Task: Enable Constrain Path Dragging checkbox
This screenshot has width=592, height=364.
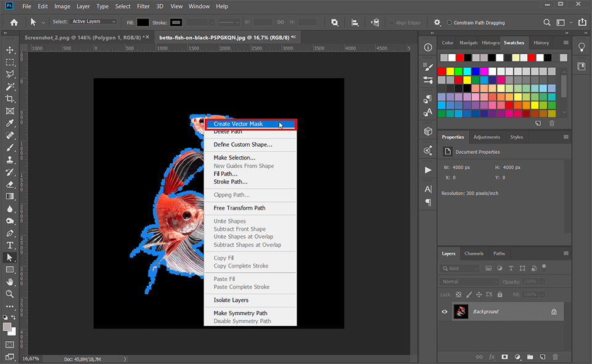Action: [450, 23]
